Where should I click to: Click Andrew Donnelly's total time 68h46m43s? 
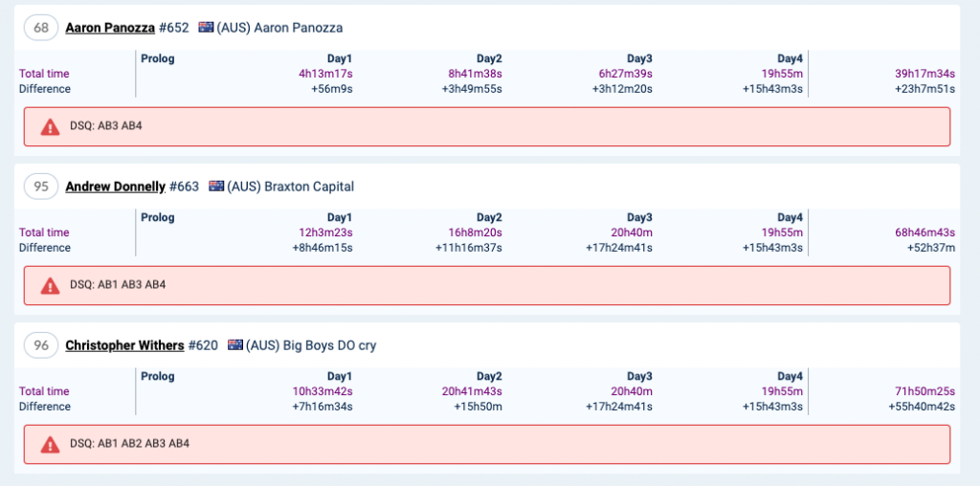coord(925,232)
